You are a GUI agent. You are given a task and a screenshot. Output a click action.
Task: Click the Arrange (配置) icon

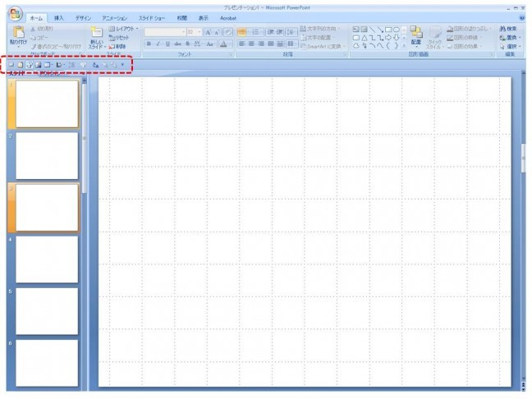tap(416, 34)
